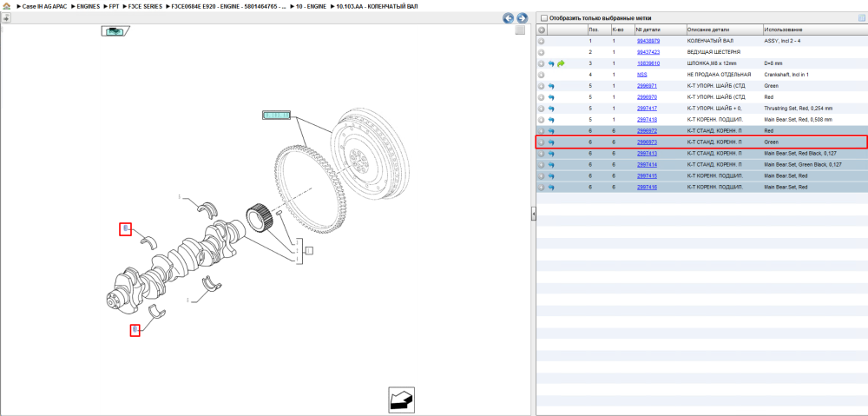Add part 10839610 using its plus icon

pyautogui.click(x=542, y=63)
